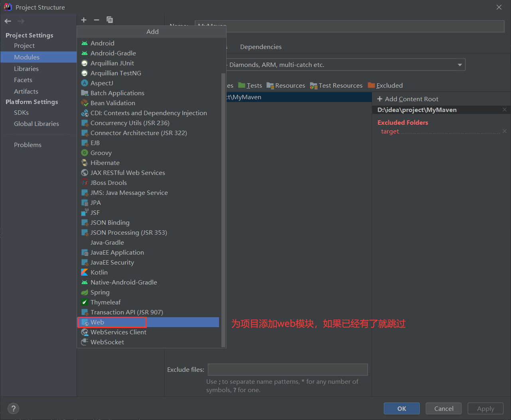Pick the Bean Validation icon
Viewport: 511px width, 420px height.
85,103
